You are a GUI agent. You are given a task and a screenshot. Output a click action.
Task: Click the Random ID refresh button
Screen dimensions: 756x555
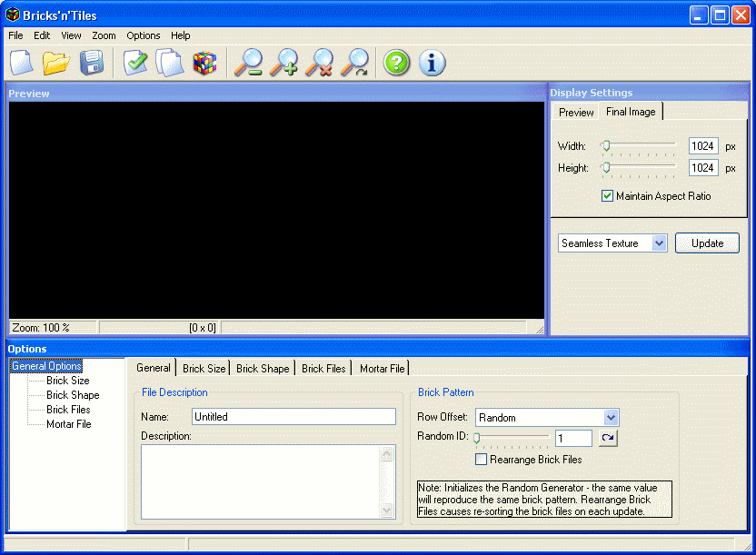608,439
